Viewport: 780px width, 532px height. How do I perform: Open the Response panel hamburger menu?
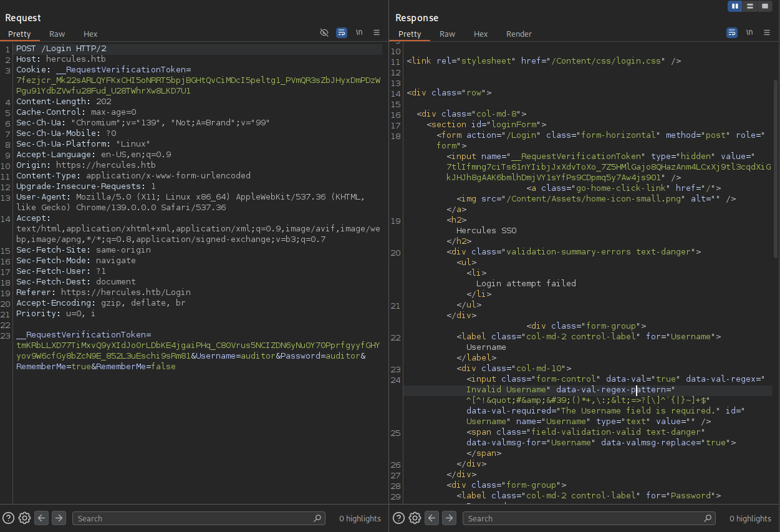[767, 32]
